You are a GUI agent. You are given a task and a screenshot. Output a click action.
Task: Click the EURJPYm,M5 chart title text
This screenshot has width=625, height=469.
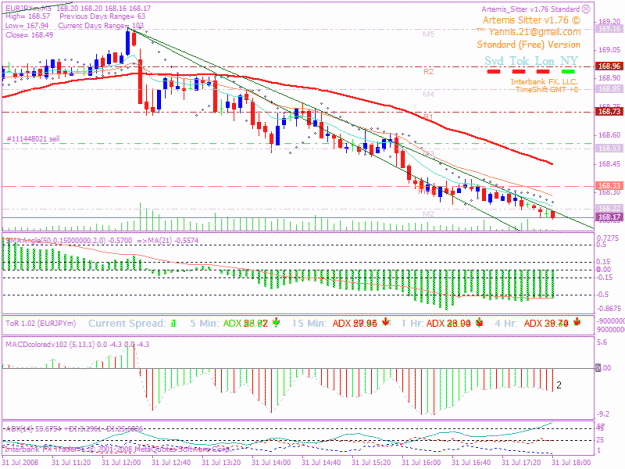tap(27, 8)
